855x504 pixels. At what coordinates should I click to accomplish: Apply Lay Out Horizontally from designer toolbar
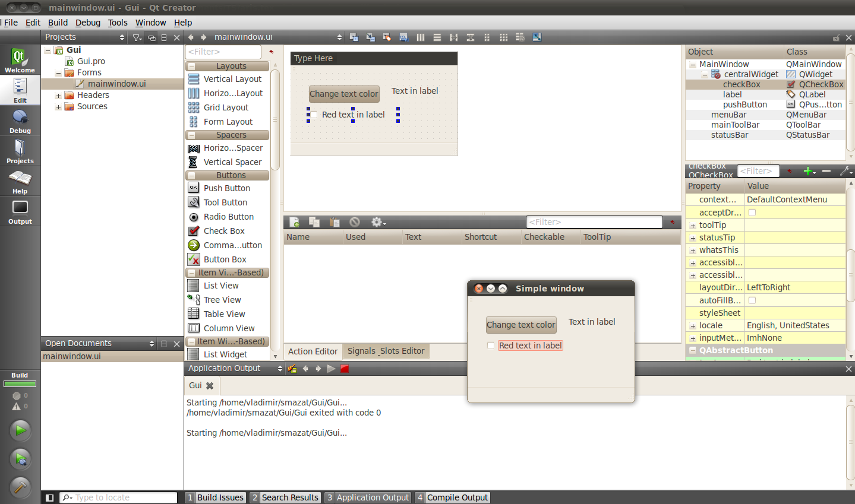[420, 37]
